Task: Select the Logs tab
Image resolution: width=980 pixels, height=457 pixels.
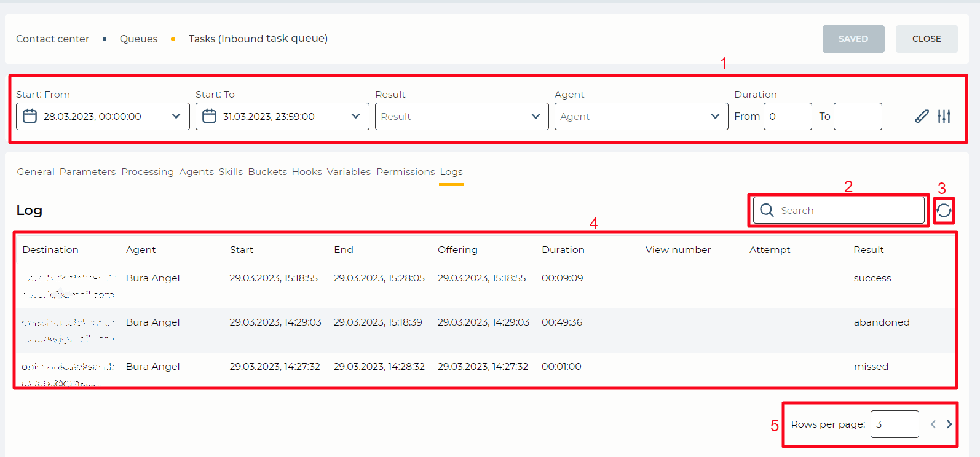Action: (451, 172)
